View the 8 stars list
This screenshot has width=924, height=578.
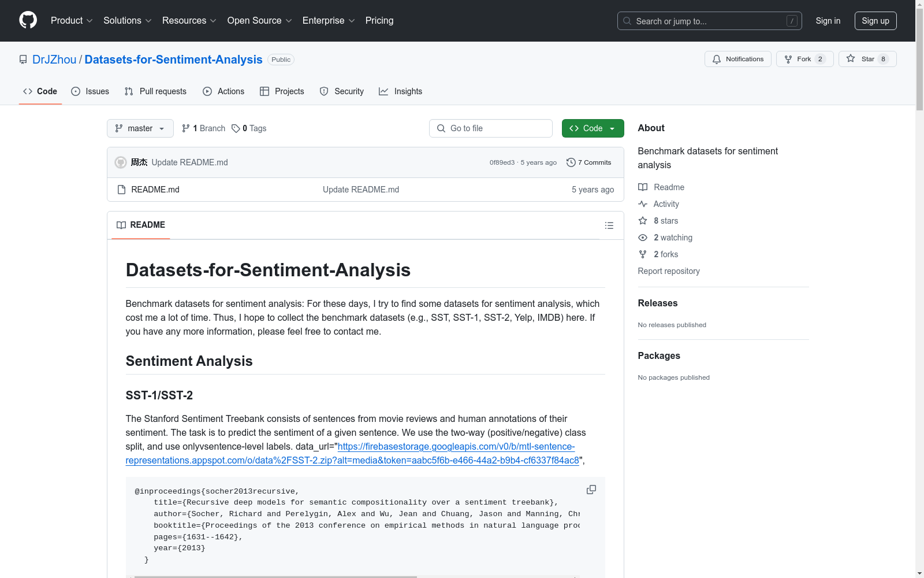658,221
